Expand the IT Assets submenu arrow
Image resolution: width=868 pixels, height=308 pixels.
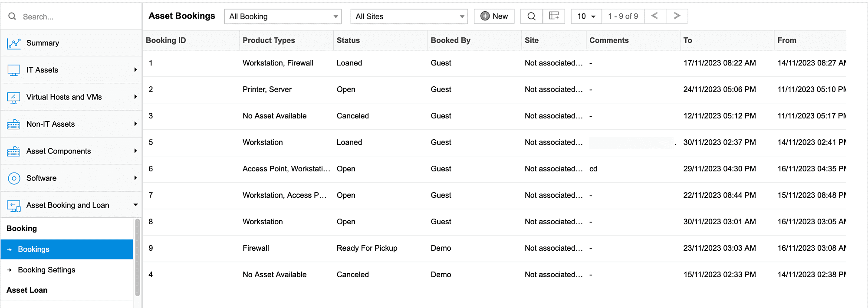click(135, 70)
